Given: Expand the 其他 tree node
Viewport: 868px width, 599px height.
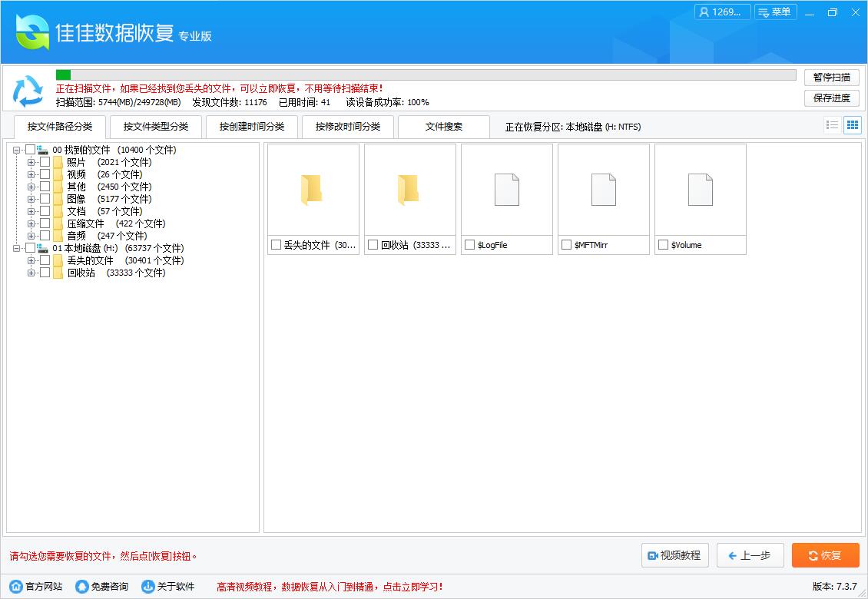Looking at the screenshot, I should point(31,187).
